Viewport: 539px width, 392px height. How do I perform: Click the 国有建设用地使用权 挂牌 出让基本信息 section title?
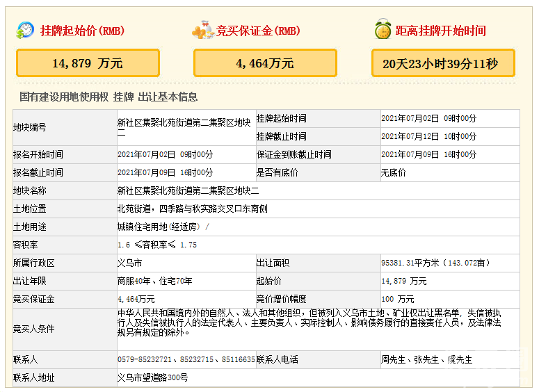tap(108, 97)
